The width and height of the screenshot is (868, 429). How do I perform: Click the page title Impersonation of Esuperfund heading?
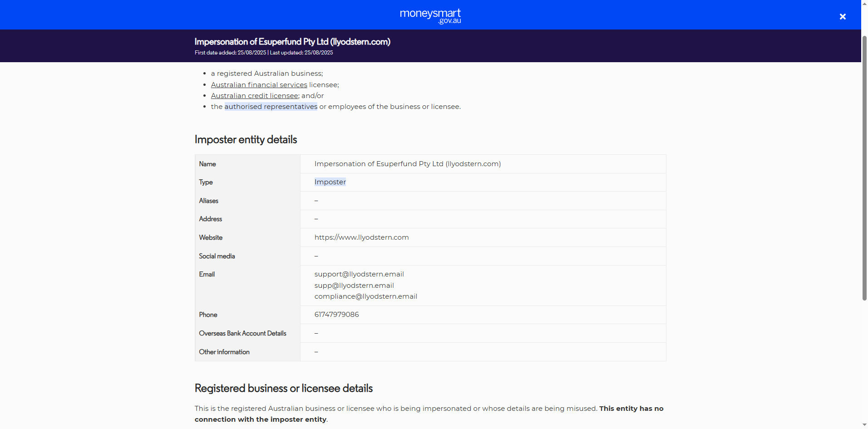tap(292, 42)
